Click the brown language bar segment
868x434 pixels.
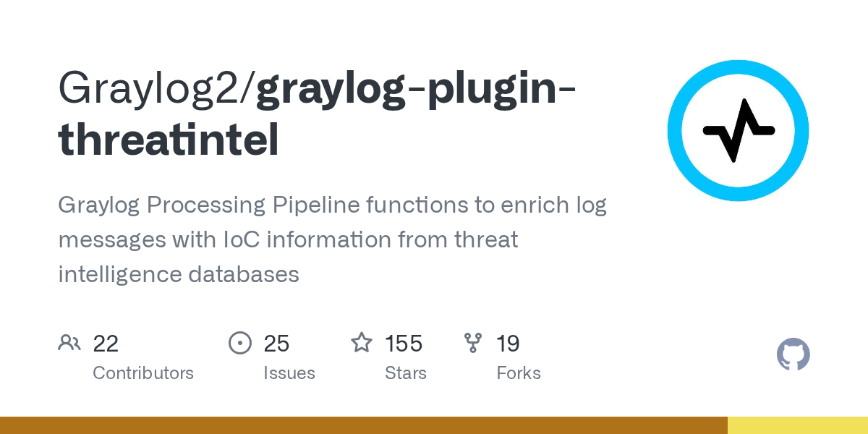pyautogui.click(x=363, y=425)
